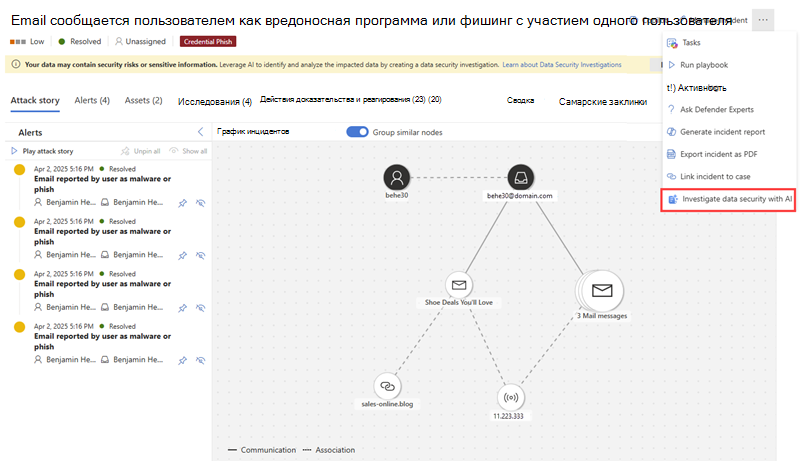Click the Alerts panel heading
This screenshot has height=461, width=800.
[30, 133]
